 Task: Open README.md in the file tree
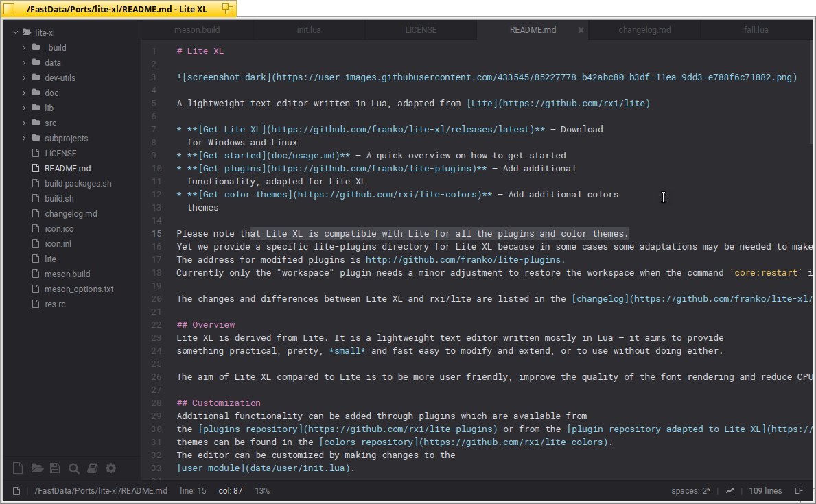pos(68,168)
